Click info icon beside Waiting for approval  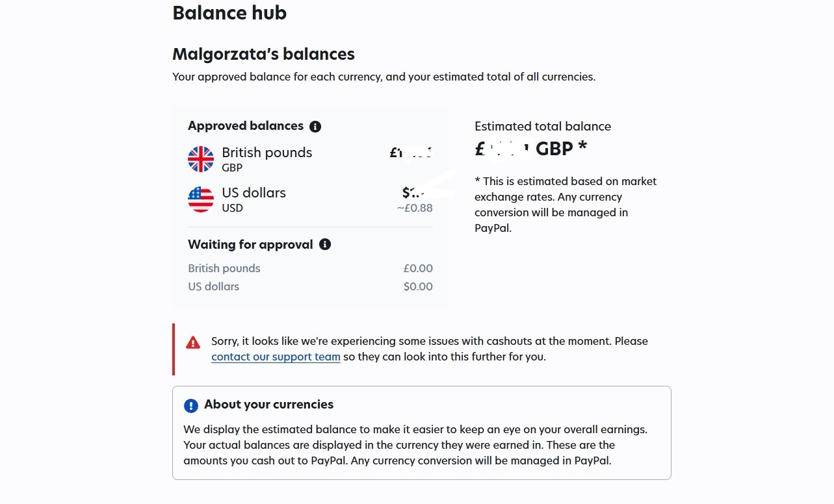coord(325,245)
